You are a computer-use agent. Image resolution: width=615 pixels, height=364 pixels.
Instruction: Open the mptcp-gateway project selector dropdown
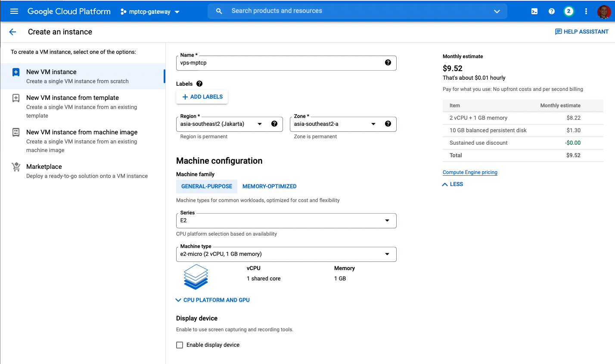coord(150,12)
